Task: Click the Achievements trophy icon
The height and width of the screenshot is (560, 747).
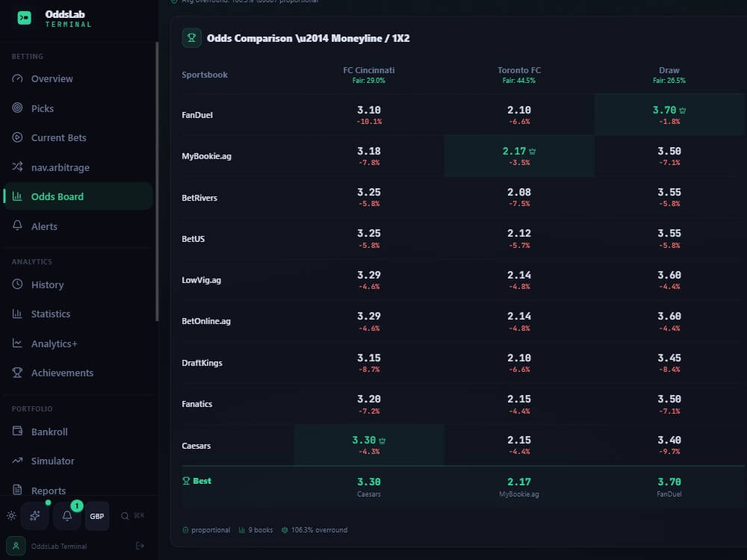Action: 17,373
